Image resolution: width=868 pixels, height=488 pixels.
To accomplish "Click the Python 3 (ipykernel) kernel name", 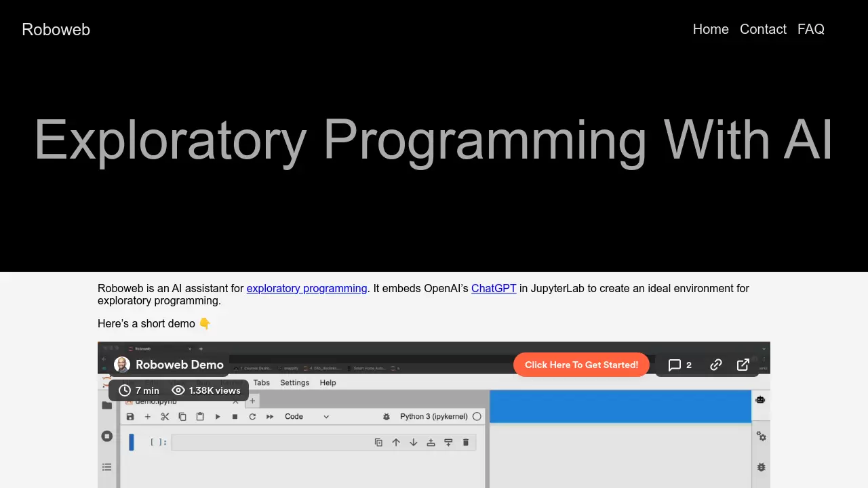I will [x=434, y=416].
